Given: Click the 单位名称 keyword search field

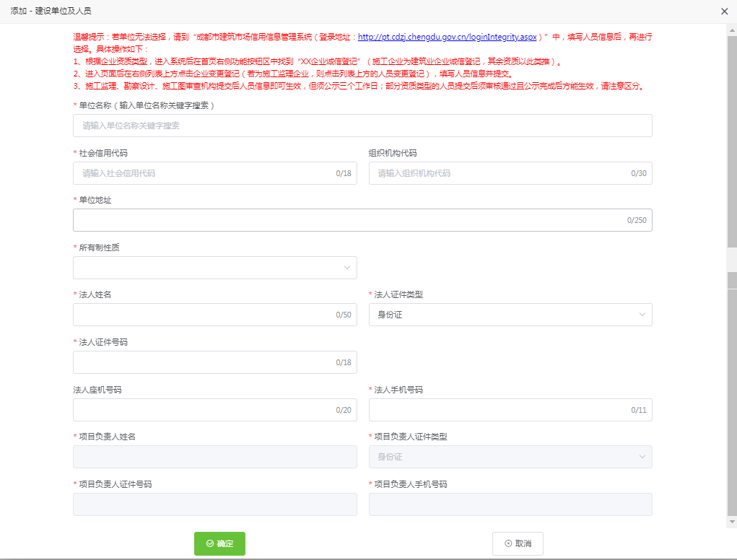Looking at the screenshot, I should coord(361,125).
